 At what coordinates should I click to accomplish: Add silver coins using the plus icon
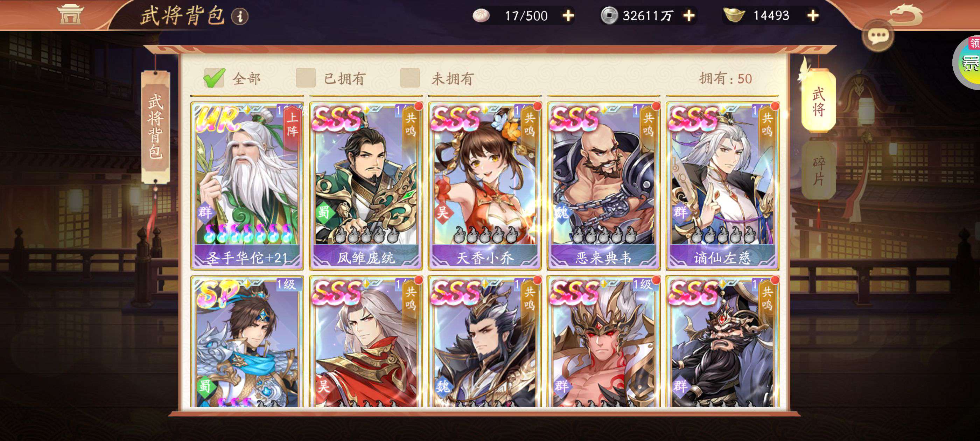[689, 16]
